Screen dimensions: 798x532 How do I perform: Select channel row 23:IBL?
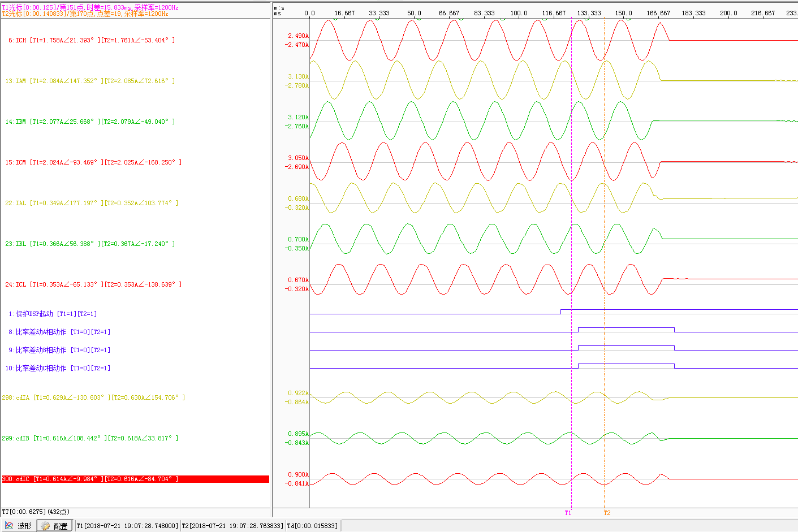pyautogui.click(x=90, y=244)
